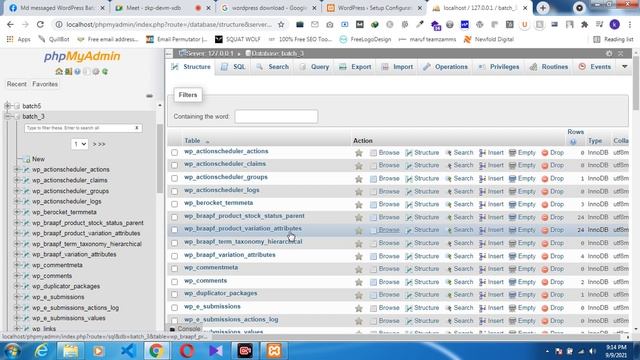The height and width of the screenshot is (360, 640).
Task: Open Chrome from the Windows taskbar
Action: click(x=156, y=351)
